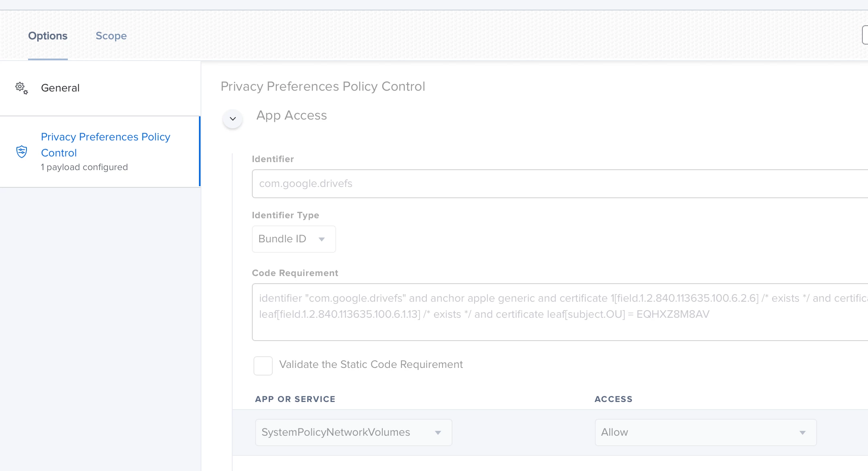Click the ACCESS column header
The image size is (868, 471).
pyautogui.click(x=613, y=399)
